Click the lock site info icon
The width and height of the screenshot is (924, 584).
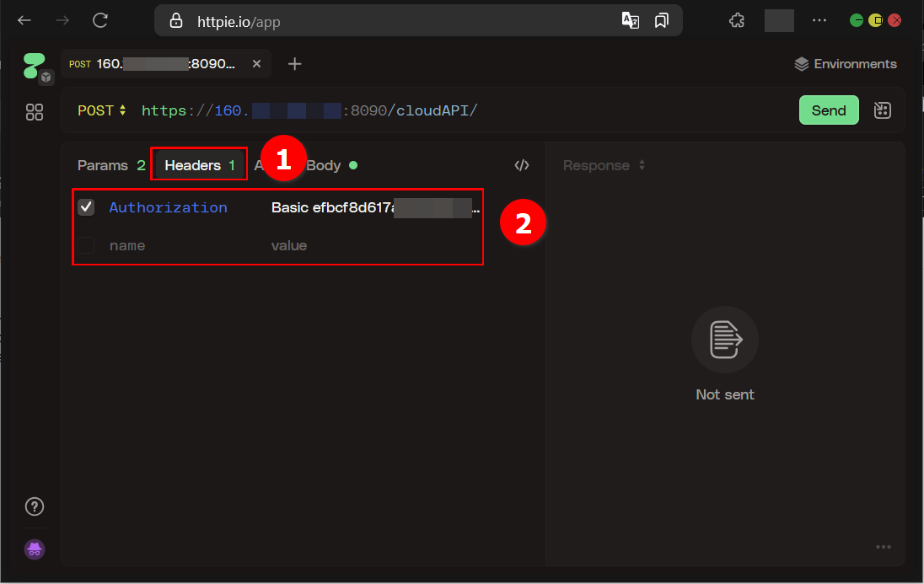[x=175, y=21]
